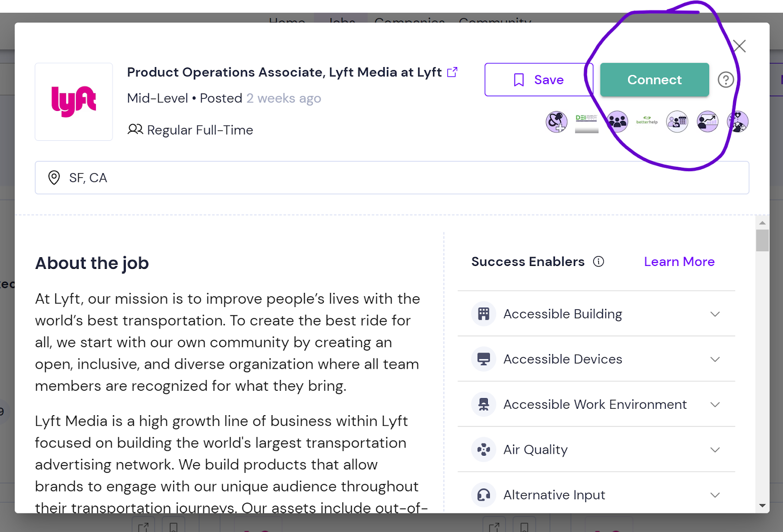Expand the Alternative Input section
The width and height of the screenshot is (783, 532).
[715, 495]
